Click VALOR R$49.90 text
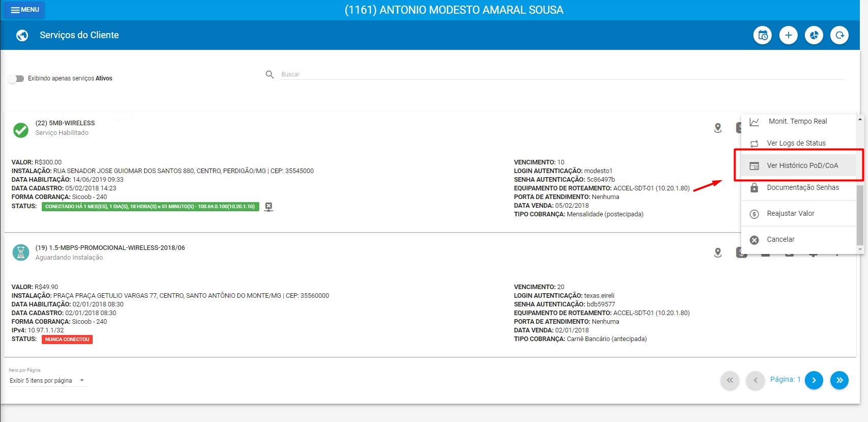The width and height of the screenshot is (868, 422). tap(35, 287)
